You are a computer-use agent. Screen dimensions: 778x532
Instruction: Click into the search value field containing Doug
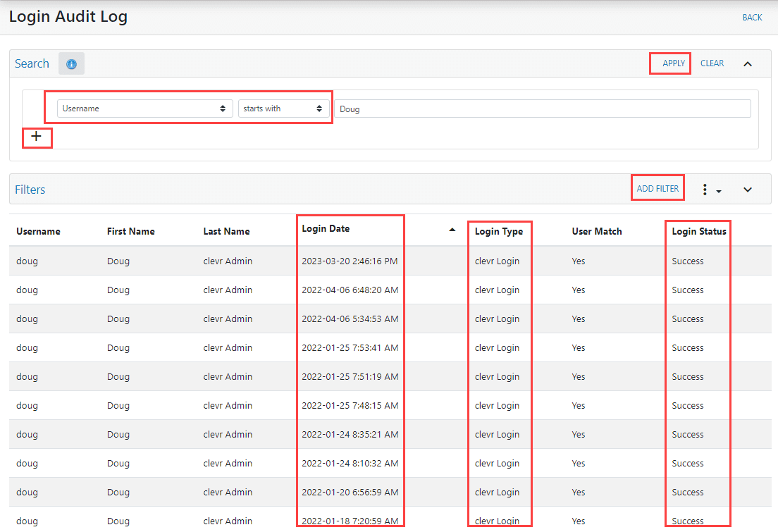543,109
